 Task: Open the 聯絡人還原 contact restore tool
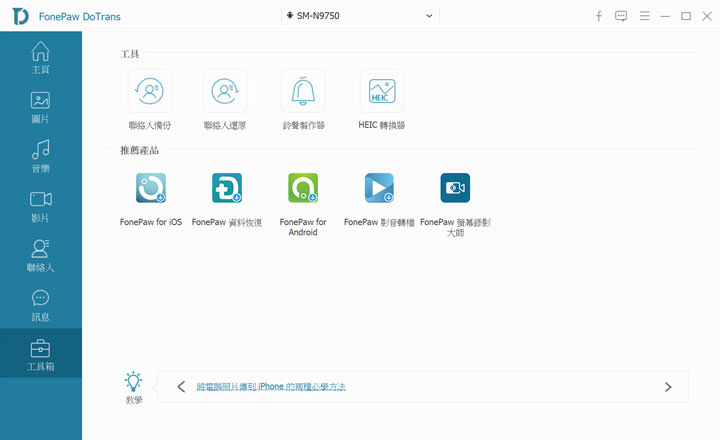pos(225,91)
